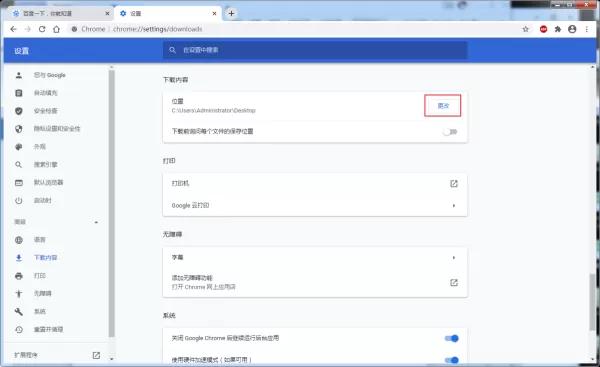Open 安全检查 shield icon in sidebar

click(19, 111)
